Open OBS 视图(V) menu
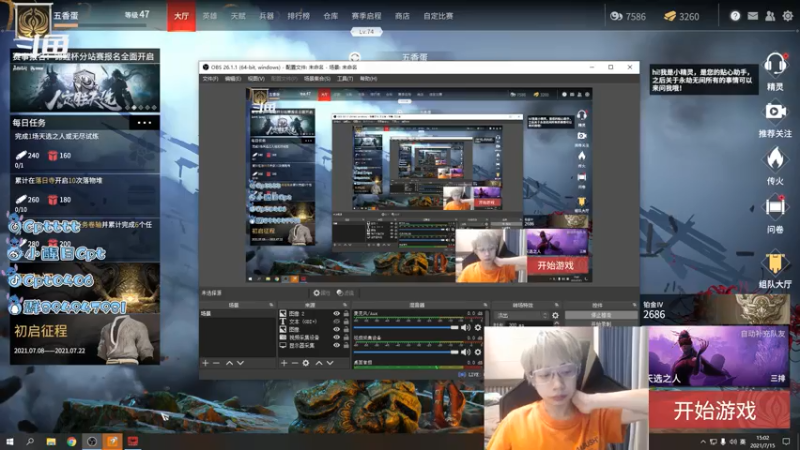This screenshot has height=450, width=800. 256,79
